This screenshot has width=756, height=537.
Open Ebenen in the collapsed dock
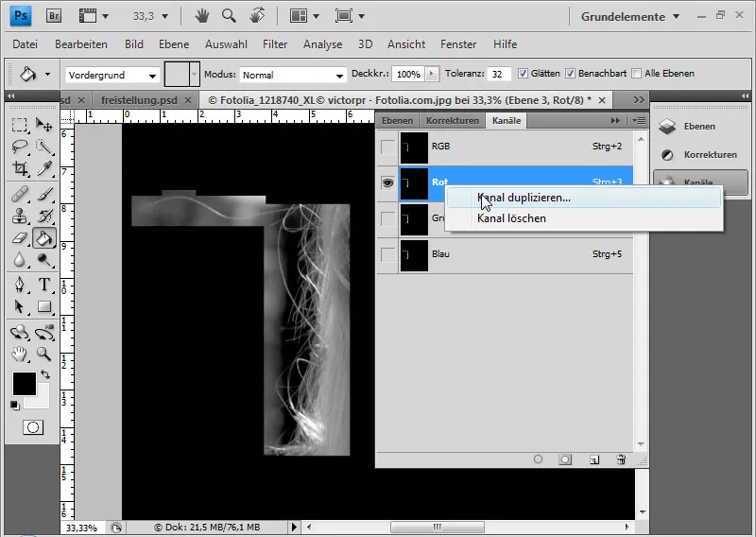click(x=699, y=127)
